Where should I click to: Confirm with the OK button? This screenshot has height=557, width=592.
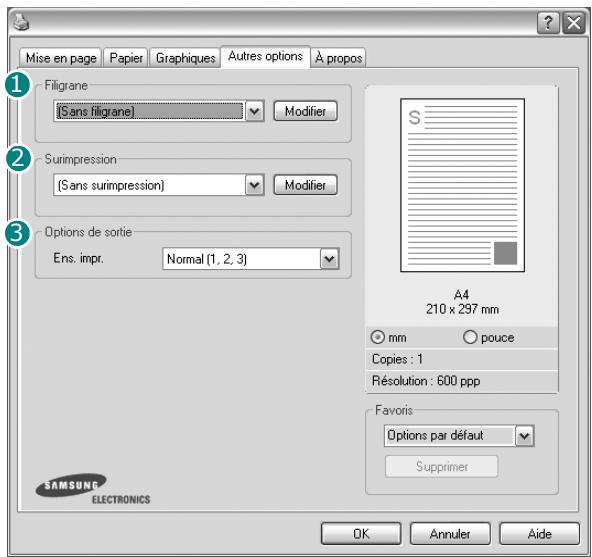(361, 534)
